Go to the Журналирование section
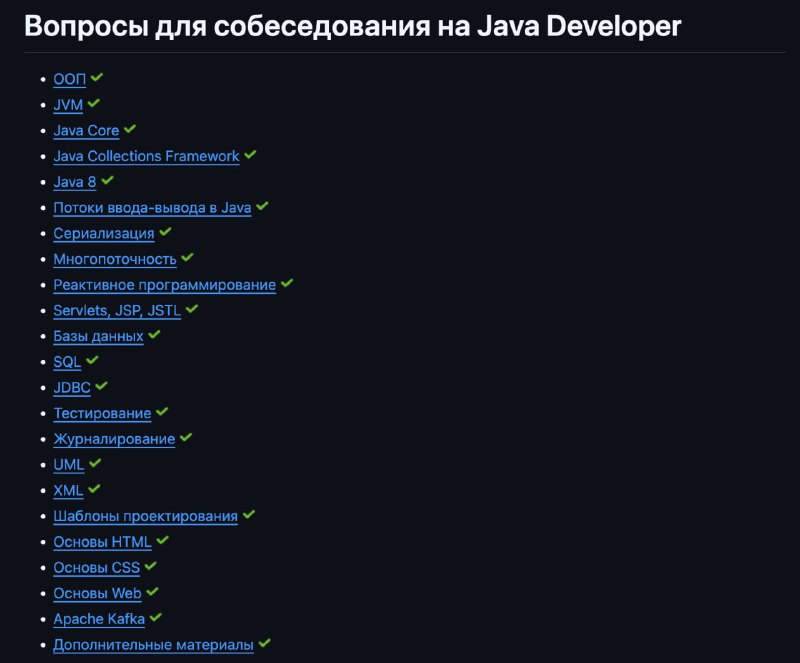The width and height of the screenshot is (800, 663). pyautogui.click(x=114, y=439)
